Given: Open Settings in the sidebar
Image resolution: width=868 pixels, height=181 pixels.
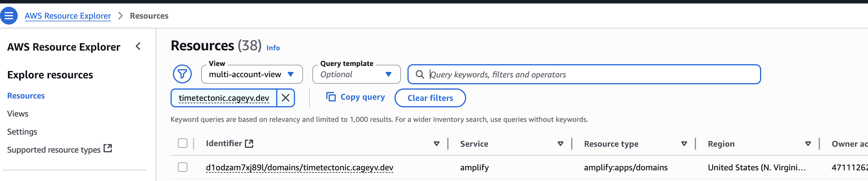Looking at the screenshot, I should [x=22, y=132].
